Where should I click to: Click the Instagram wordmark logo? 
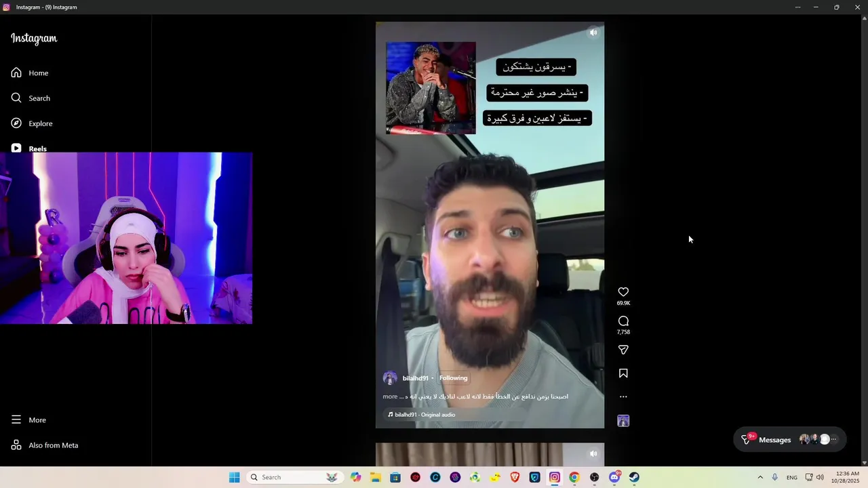coord(34,39)
